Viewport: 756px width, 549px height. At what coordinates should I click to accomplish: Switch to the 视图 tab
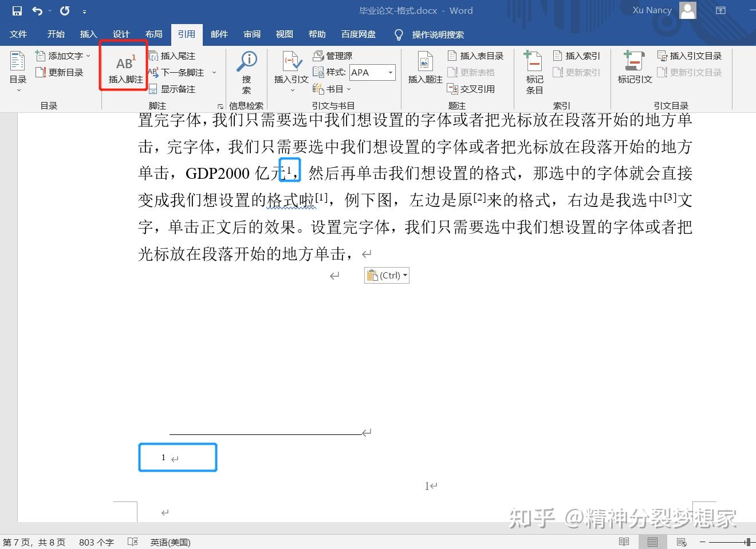tap(285, 34)
